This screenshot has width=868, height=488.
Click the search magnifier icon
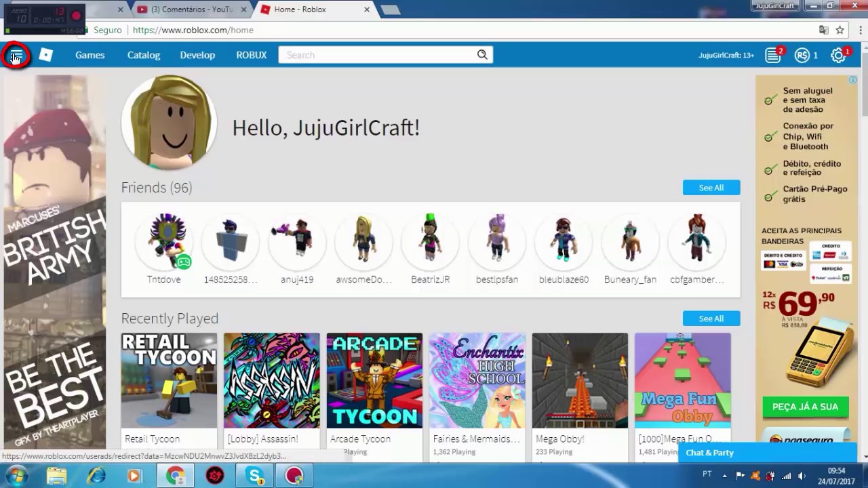coord(482,55)
